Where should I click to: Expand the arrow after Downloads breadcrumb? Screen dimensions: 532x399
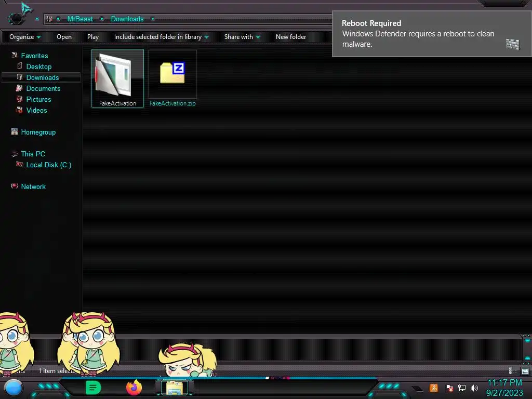click(x=153, y=19)
